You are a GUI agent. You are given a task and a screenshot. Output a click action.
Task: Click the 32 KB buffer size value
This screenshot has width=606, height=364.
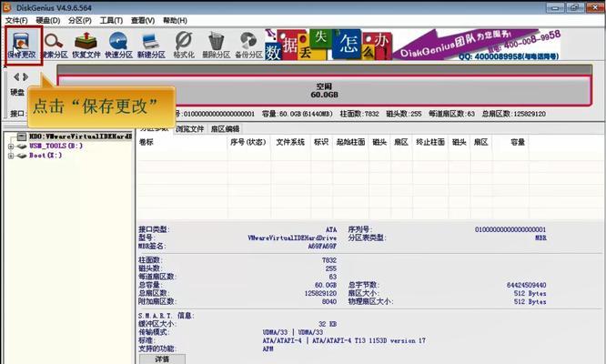tap(328, 324)
